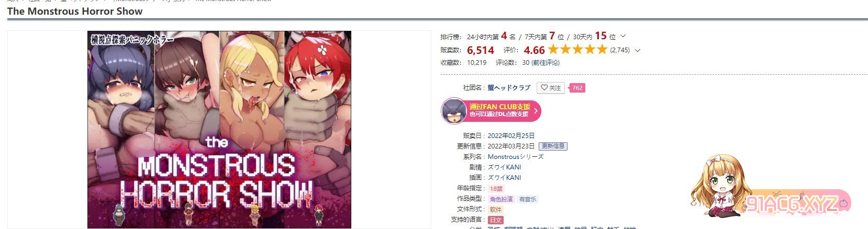Click the 2022年02月25日 sale date link
This screenshot has height=229, width=868.
click(x=511, y=135)
